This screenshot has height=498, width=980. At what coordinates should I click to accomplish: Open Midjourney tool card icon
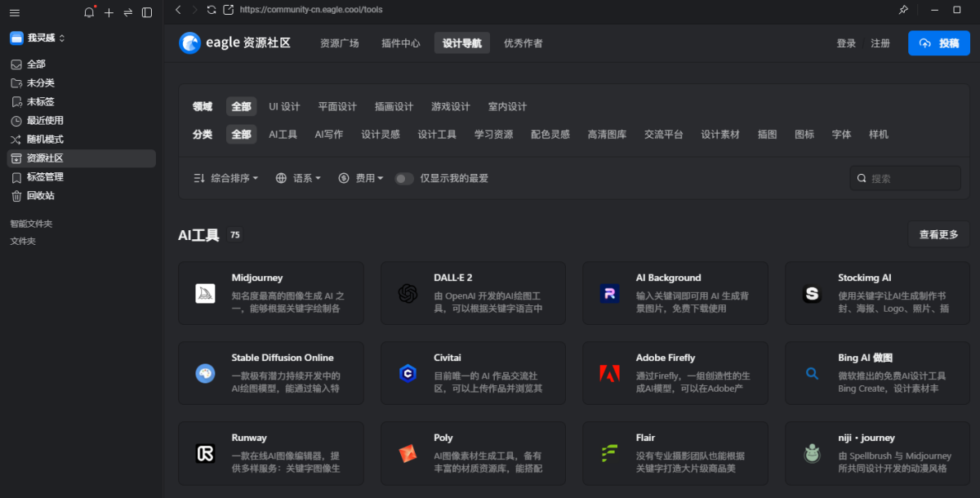(x=205, y=293)
